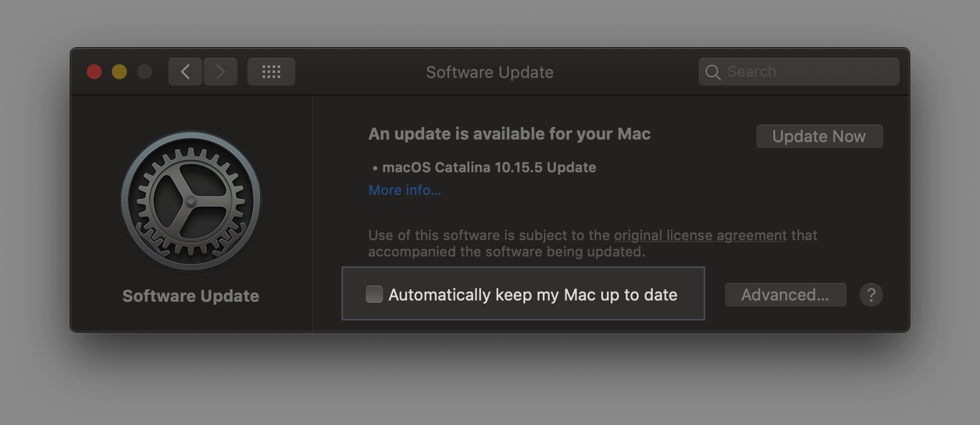Minimize the window with the yellow button
The image size is (980, 425).
point(119,72)
